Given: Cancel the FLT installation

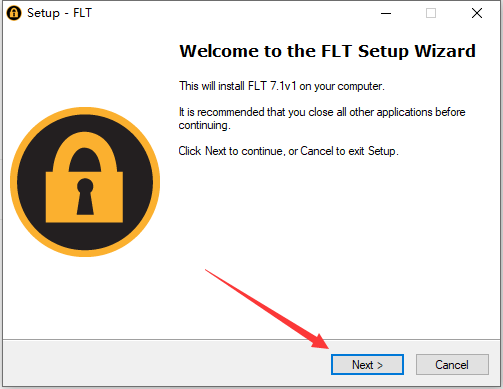Looking at the screenshot, I should 452,365.
